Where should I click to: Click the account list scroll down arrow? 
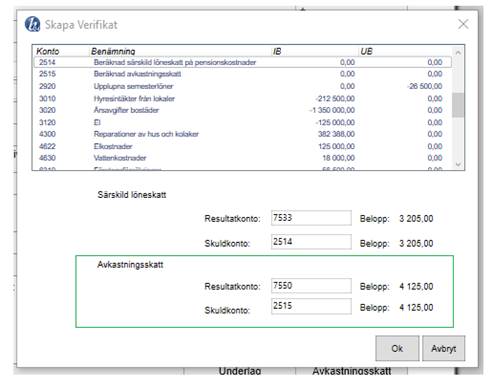pyautogui.click(x=458, y=164)
